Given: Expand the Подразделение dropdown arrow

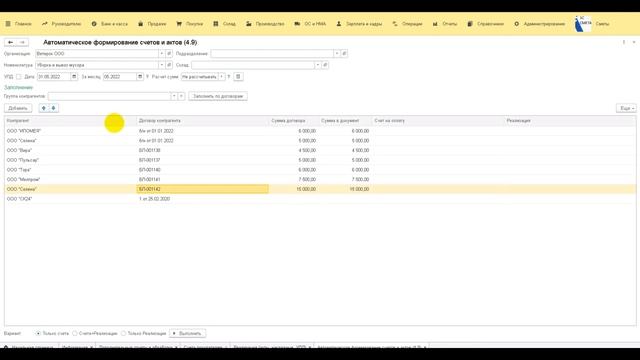Looking at the screenshot, I should tap(337, 53).
